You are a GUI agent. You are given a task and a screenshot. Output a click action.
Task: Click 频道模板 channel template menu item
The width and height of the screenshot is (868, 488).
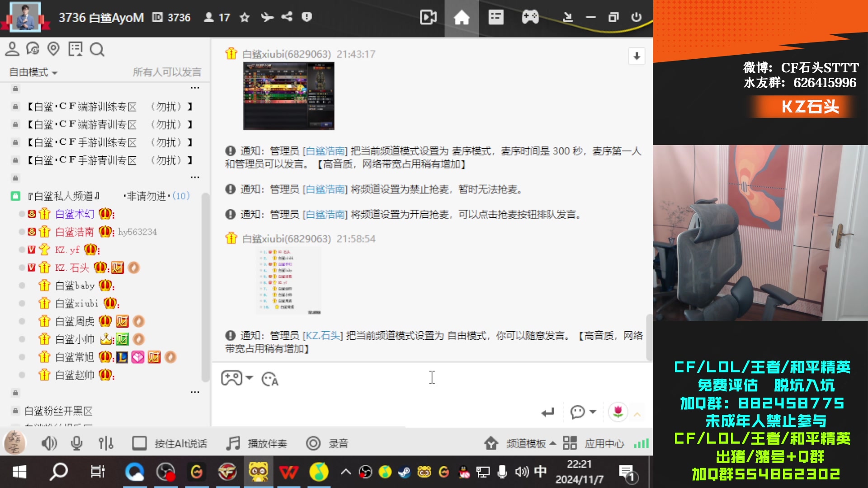(519, 443)
